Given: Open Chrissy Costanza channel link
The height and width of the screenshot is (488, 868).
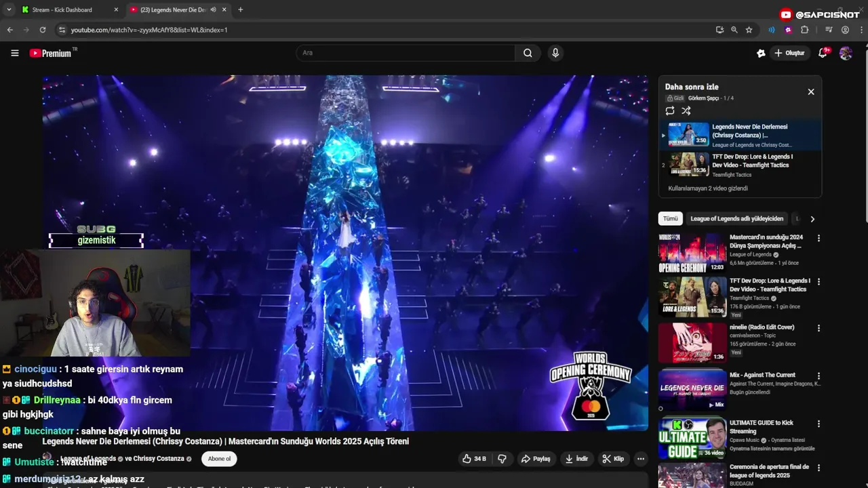Looking at the screenshot, I should [159, 459].
